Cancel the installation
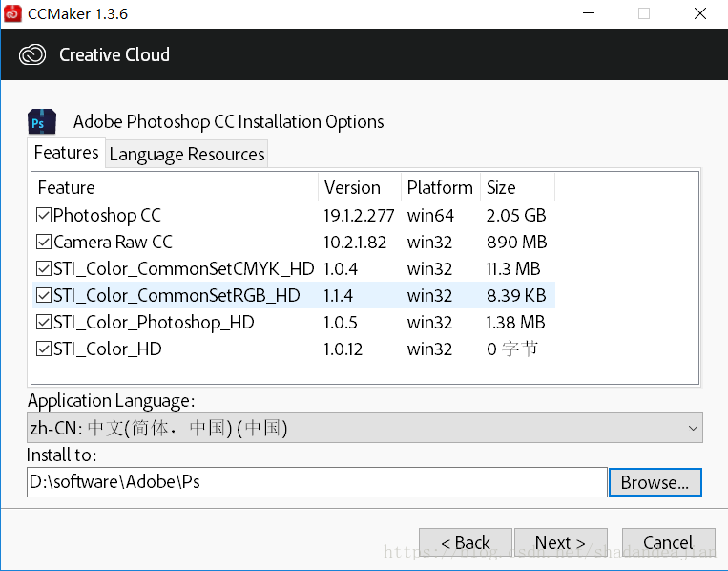The height and width of the screenshot is (571, 728). [x=668, y=542]
